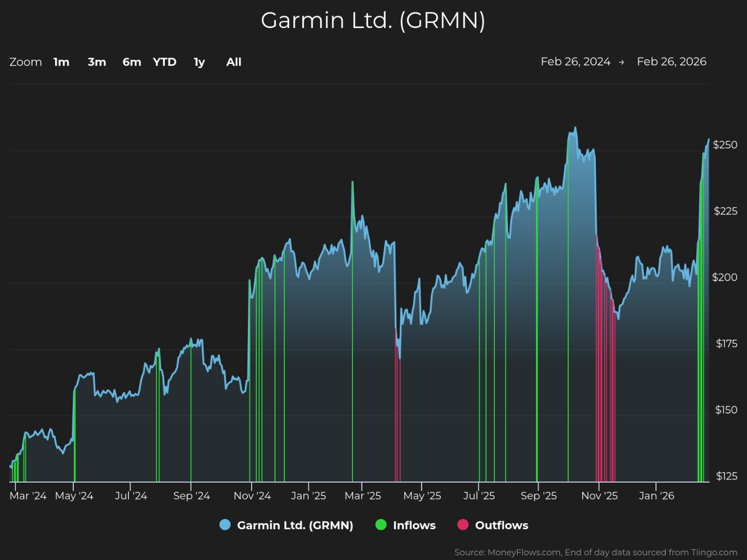Click the Sep '24 axis label
The height and width of the screenshot is (560, 747).
pyautogui.click(x=191, y=496)
